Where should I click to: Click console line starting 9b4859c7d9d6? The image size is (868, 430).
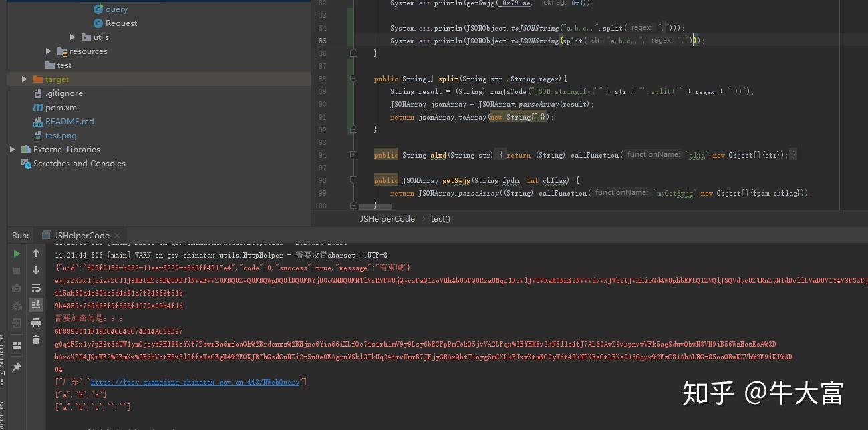coord(119,306)
